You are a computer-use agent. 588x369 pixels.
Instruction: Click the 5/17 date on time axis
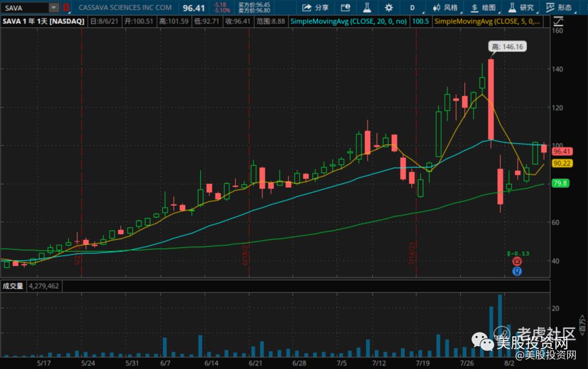(44, 363)
